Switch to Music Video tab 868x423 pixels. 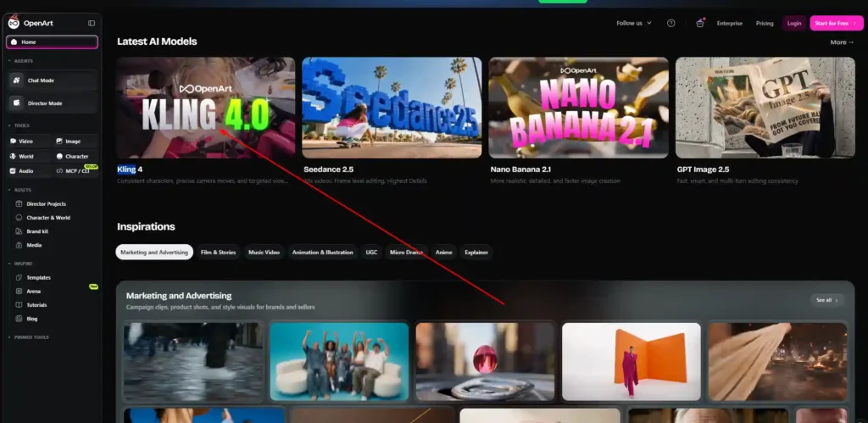coord(264,252)
